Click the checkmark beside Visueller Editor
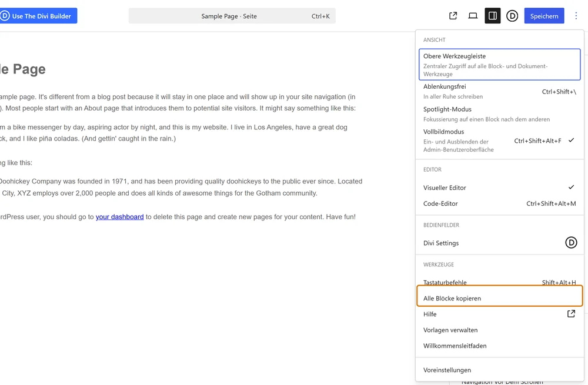Viewport: 588px width, 385px height. (x=571, y=187)
